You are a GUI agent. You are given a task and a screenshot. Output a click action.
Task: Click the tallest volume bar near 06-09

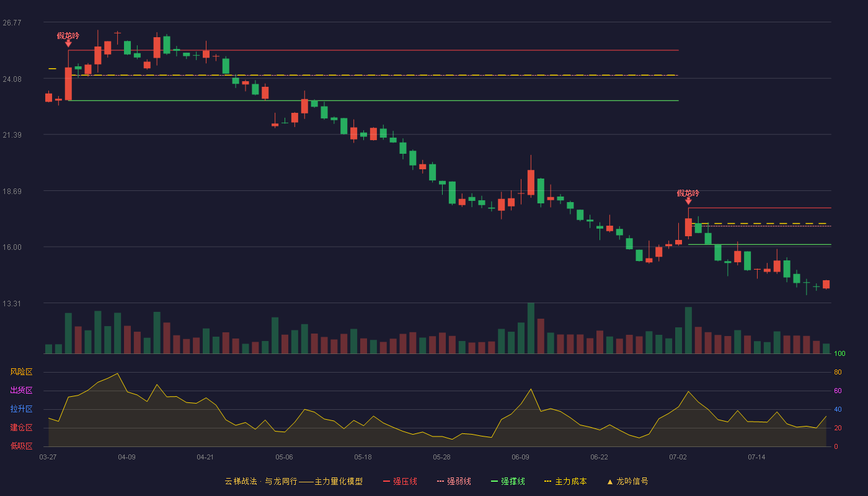pyautogui.click(x=531, y=328)
